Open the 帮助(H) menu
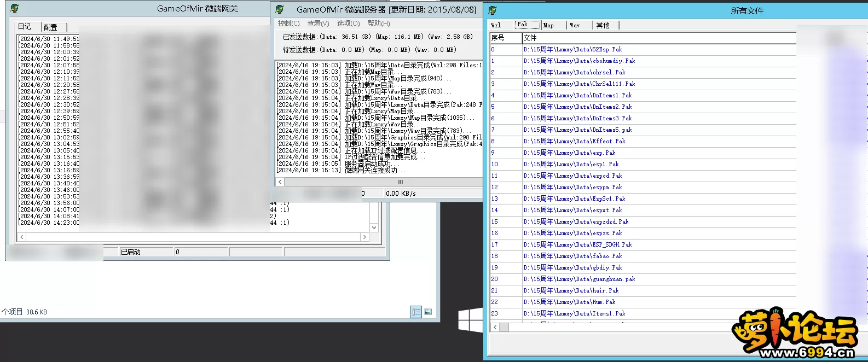Screen dimensions: 868x362 (x=379, y=24)
